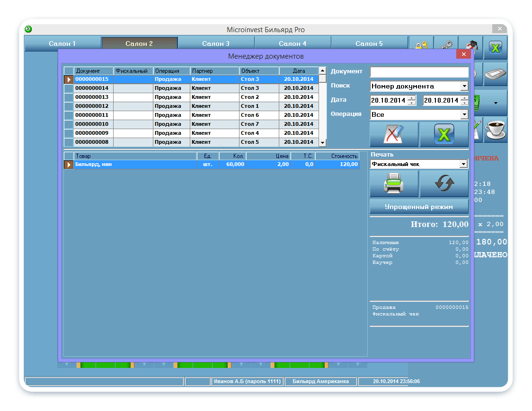Viewport: 532px width, 411px height.
Task: Increase the first Дата field with spinner
Action: point(412,98)
